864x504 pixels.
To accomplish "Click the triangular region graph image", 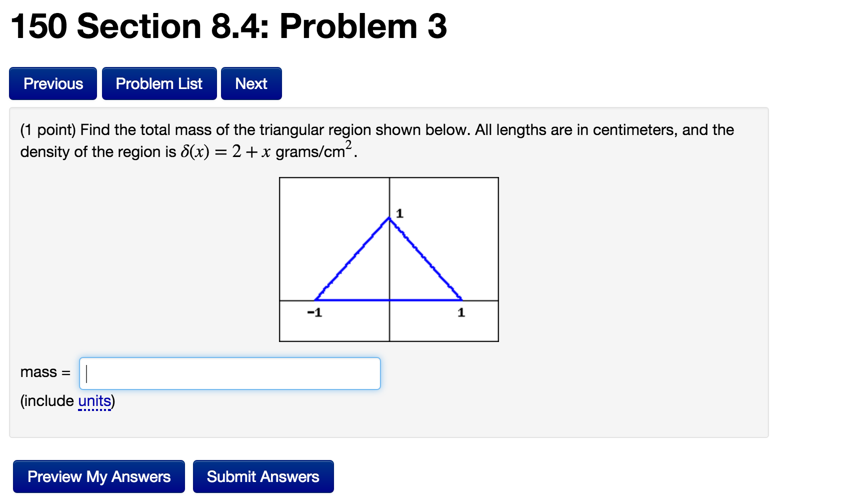I will (x=389, y=259).
